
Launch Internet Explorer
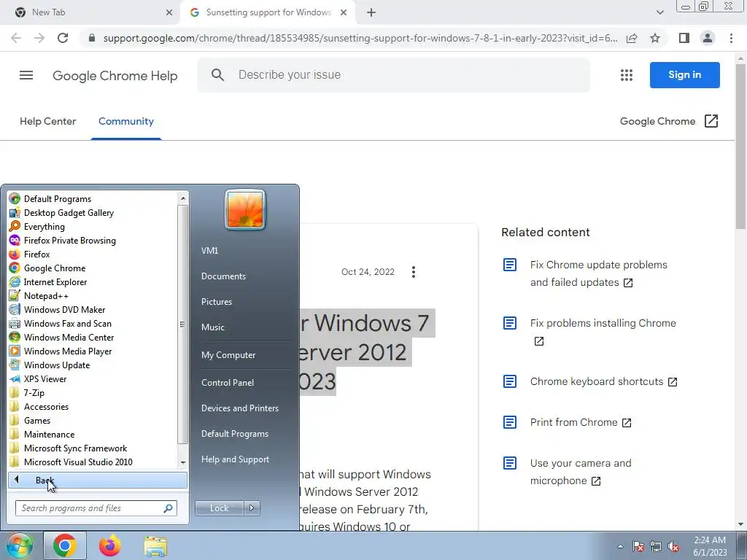[55, 282]
